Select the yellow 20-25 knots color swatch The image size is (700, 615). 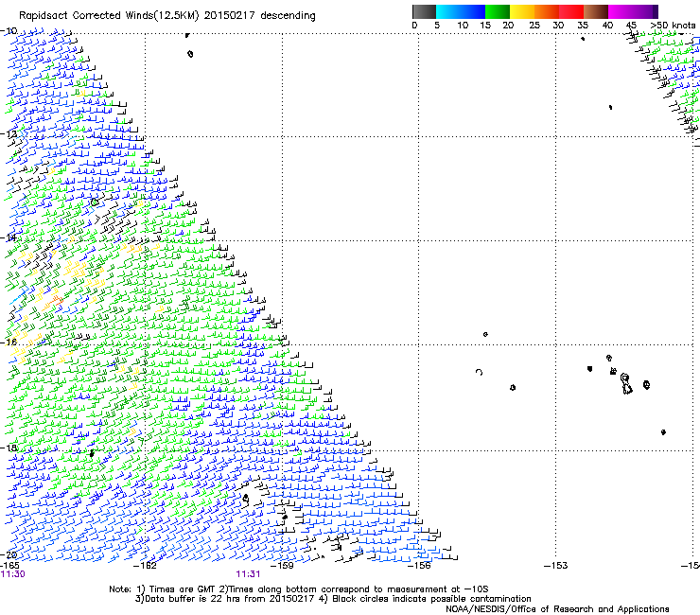coord(522,11)
